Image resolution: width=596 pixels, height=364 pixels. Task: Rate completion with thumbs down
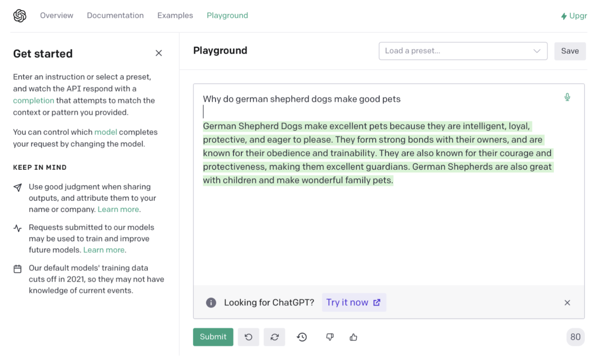tap(330, 337)
